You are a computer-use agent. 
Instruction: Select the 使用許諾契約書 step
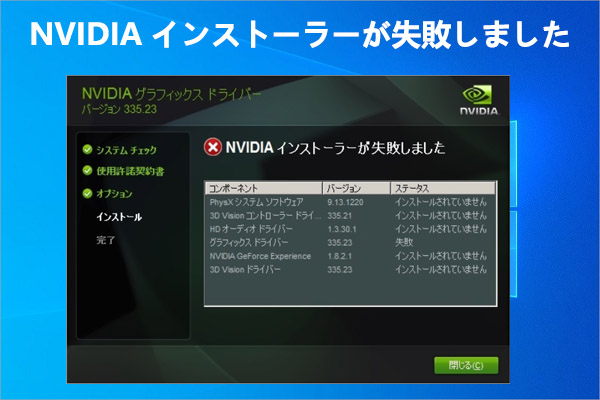(130, 171)
